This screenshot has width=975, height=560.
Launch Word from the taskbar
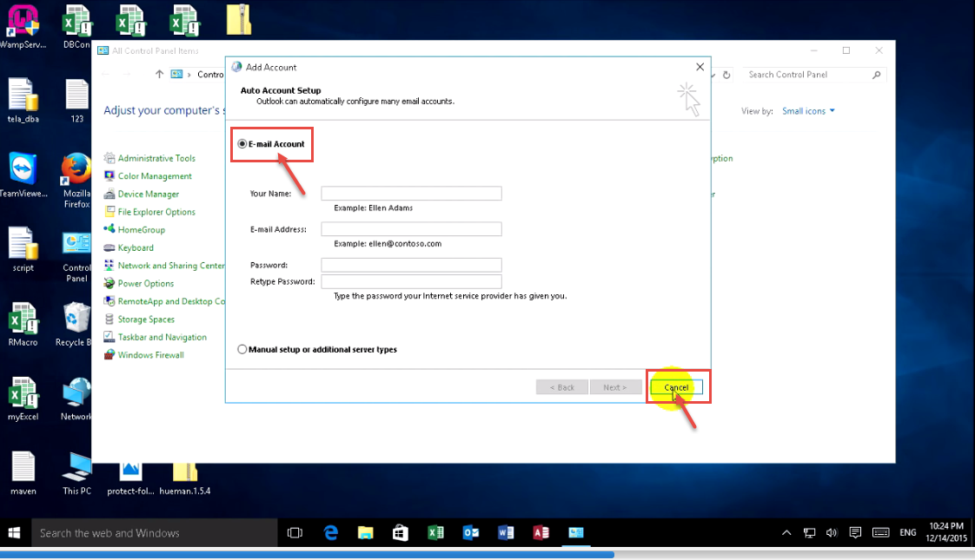(x=506, y=532)
